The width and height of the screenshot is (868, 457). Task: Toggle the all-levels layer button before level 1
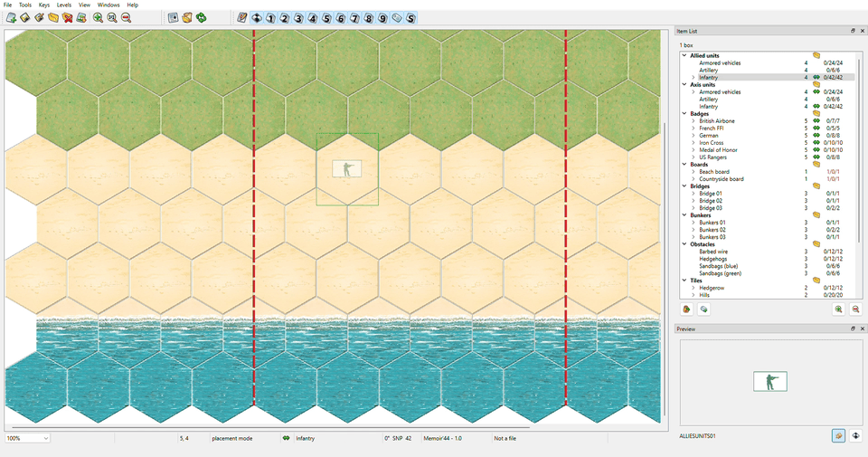(256, 18)
